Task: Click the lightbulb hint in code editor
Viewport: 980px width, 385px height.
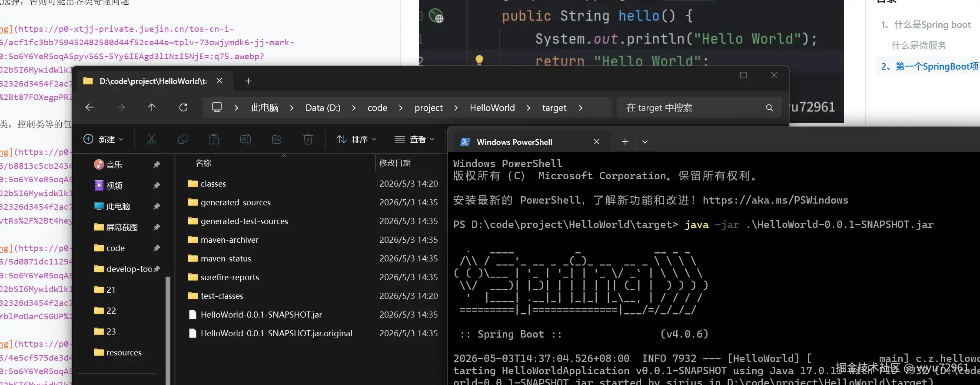Action: (479, 60)
